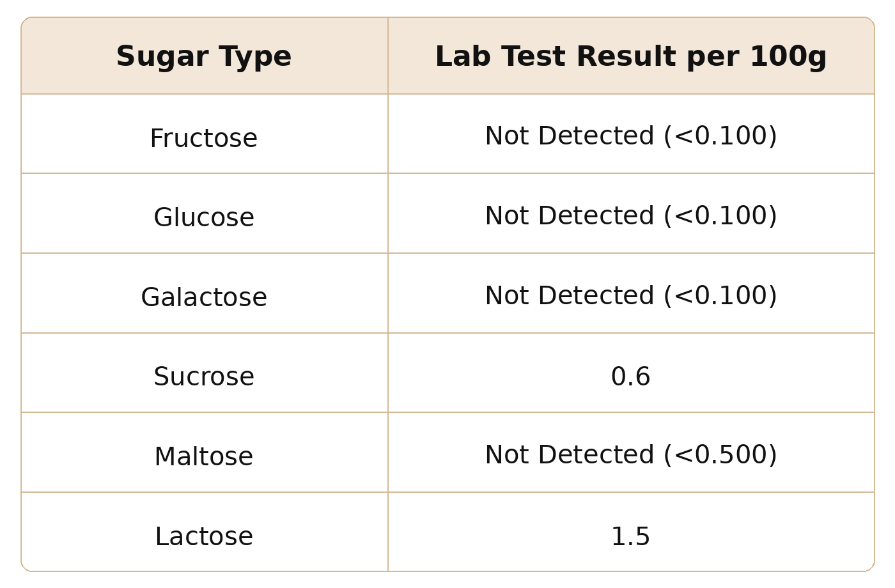Click the Maltose Not Detected (<0.500) result
This screenshot has height=588, width=895.
(631, 455)
